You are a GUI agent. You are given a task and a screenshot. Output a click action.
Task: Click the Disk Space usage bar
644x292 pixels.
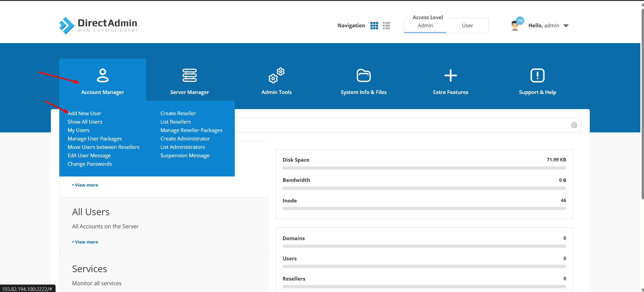pos(424,168)
